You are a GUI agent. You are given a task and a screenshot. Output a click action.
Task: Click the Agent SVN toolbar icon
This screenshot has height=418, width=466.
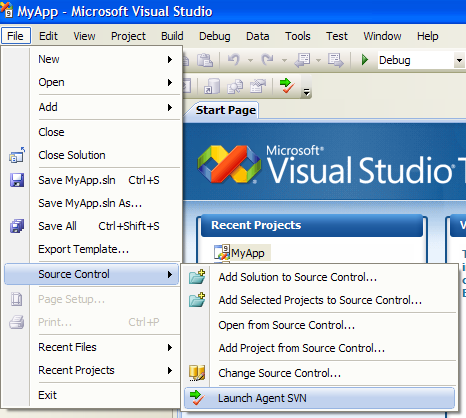[287, 85]
